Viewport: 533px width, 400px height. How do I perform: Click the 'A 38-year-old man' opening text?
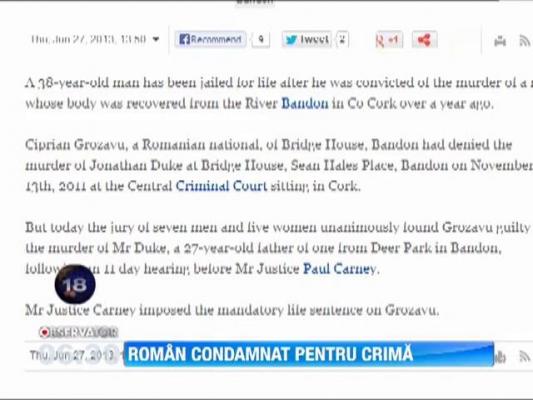pos(82,83)
